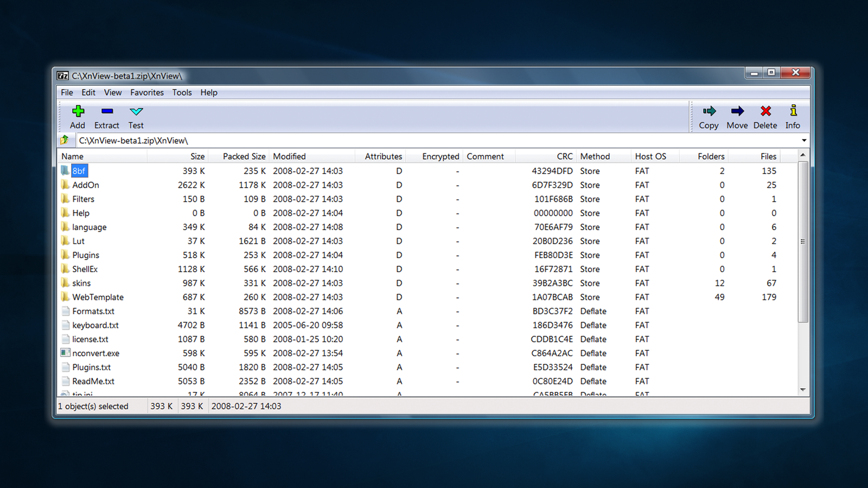The image size is (868, 488).
Task: Select the Plugins.txt file name
Action: [x=91, y=367]
